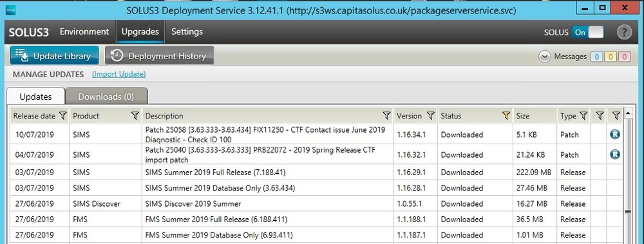Click the Patch 25058 description cell
The image size is (644, 244).
point(268,135)
